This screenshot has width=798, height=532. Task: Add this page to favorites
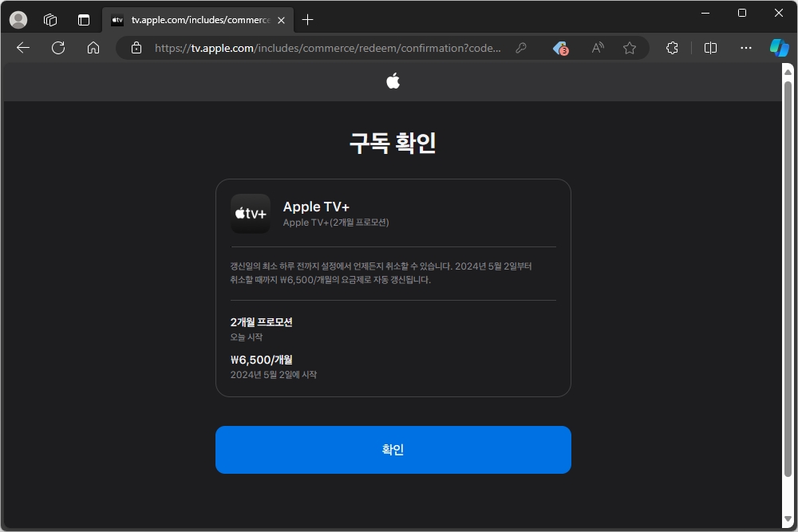click(630, 48)
